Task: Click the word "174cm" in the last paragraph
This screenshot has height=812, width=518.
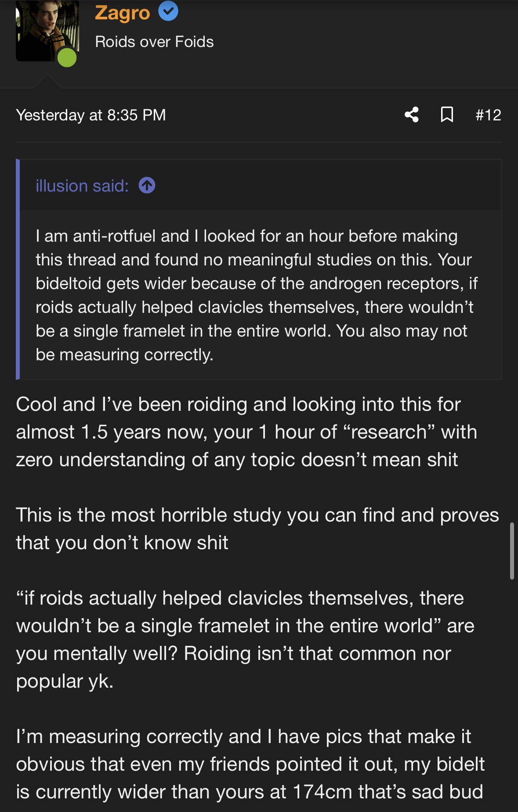Action: [x=322, y=792]
